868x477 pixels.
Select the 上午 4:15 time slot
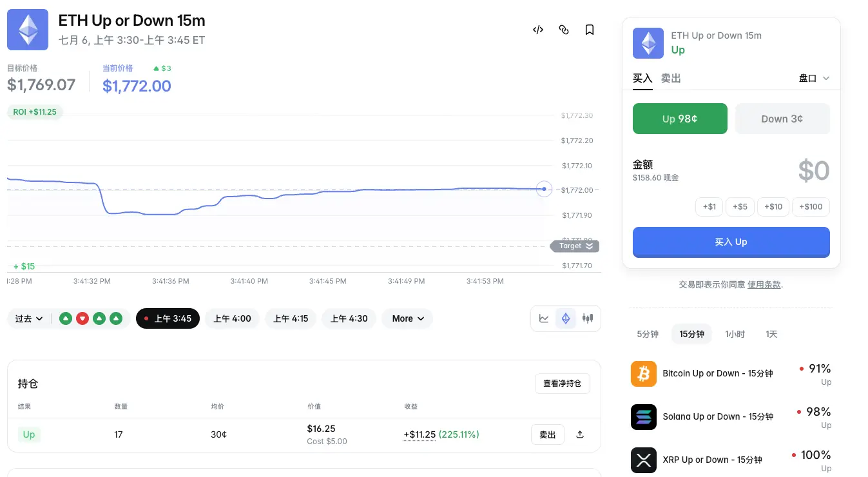click(x=291, y=318)
